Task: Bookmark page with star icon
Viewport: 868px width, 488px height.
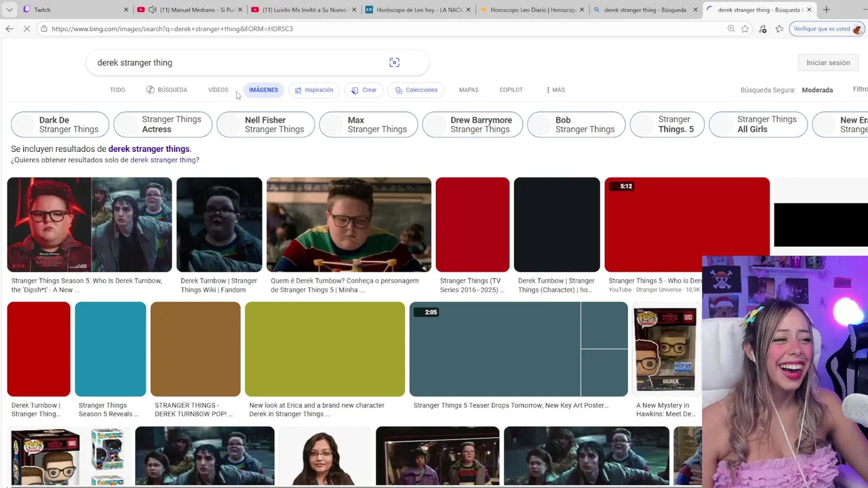Action: point(745,28)
